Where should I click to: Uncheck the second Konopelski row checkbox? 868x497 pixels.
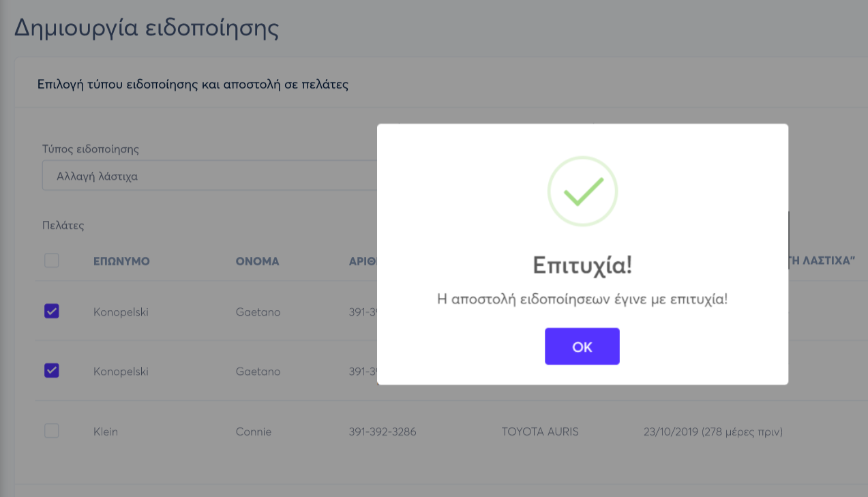pos(51,371)
